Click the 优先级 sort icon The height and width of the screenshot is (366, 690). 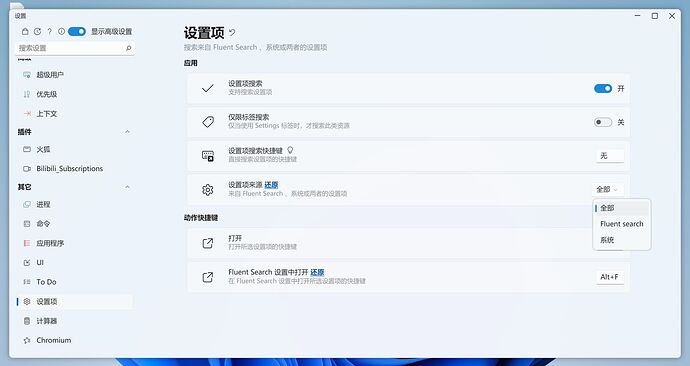(x=27, y=94)
